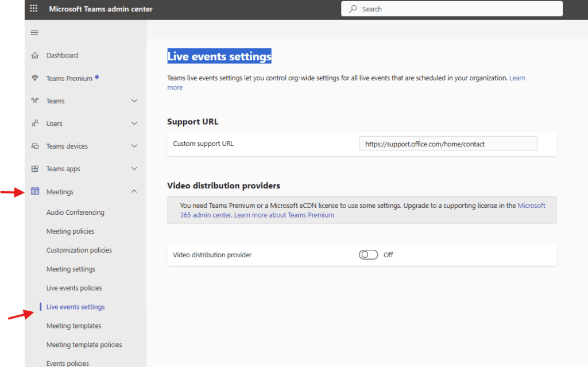Click the Teams apps icon

(35, 169)
